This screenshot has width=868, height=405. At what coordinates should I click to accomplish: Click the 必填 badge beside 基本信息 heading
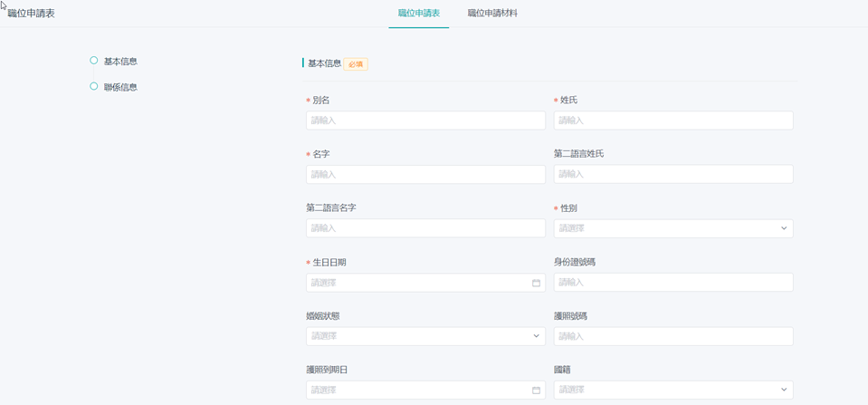coord(356,64)
